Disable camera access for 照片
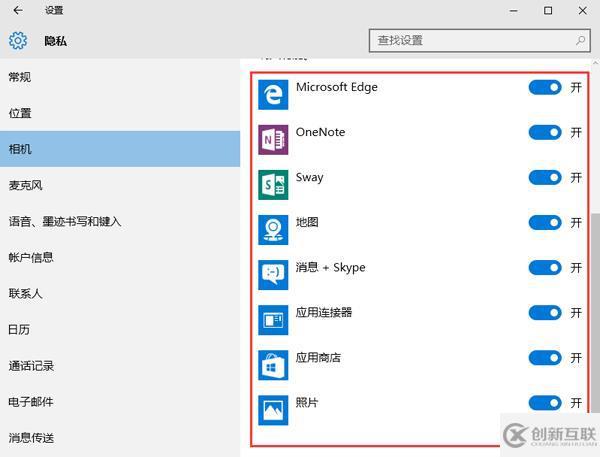This screenshot has width=600, height=457. click(x=545, y=403)
